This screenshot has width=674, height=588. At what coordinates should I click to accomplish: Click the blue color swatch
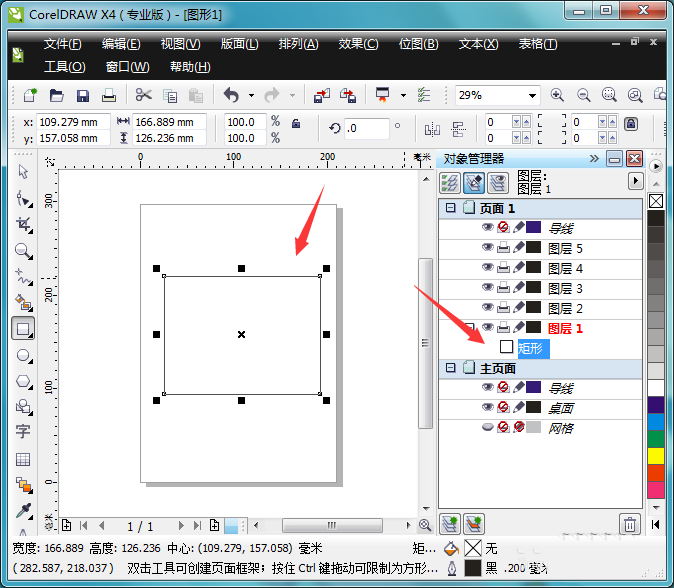pyautogui.click(x=656, y=421)
